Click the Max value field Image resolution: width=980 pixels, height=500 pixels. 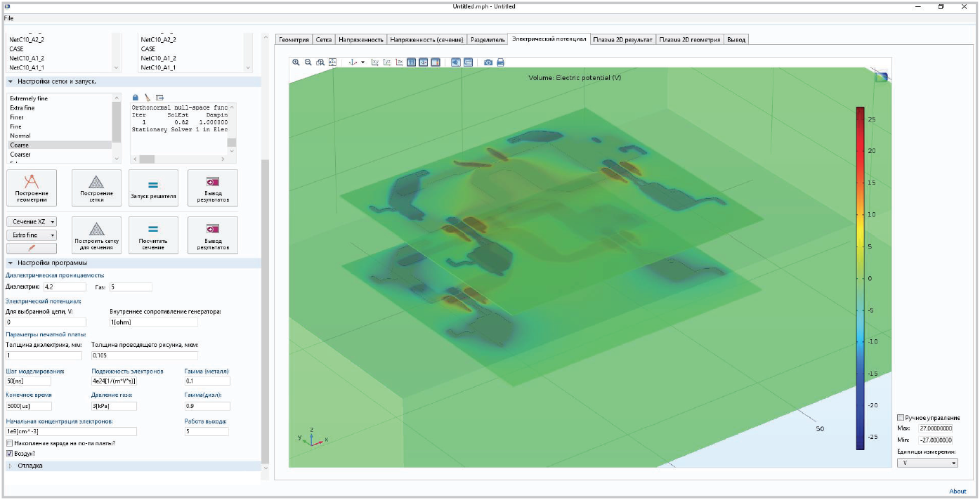tap(936, 428)
